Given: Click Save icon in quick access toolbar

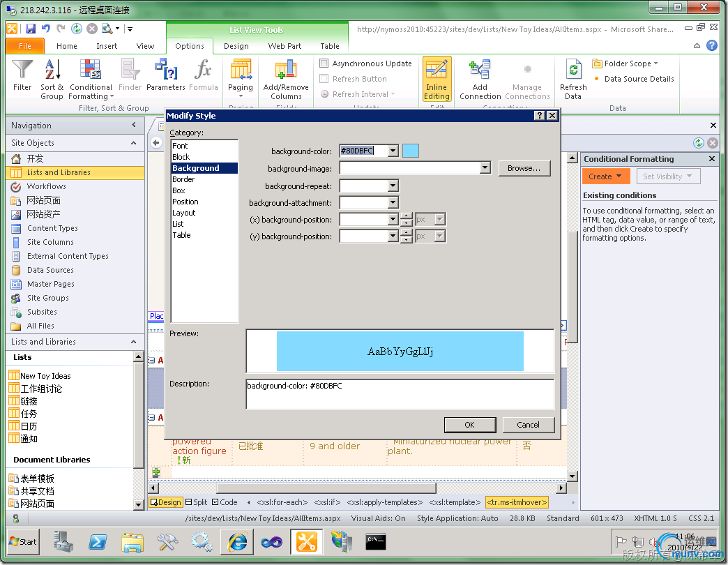Looking at the screenshot, I should tap(31, 29).
